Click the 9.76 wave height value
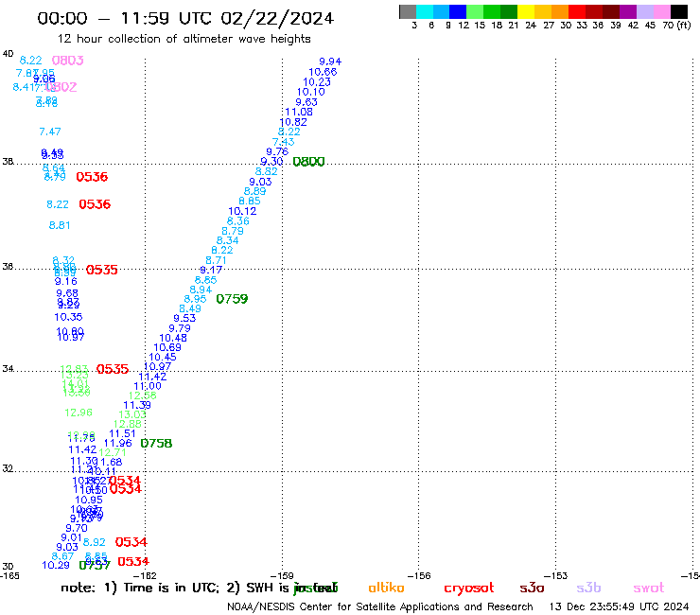Viewport: 700px width, 615px height. click(277, 151)
